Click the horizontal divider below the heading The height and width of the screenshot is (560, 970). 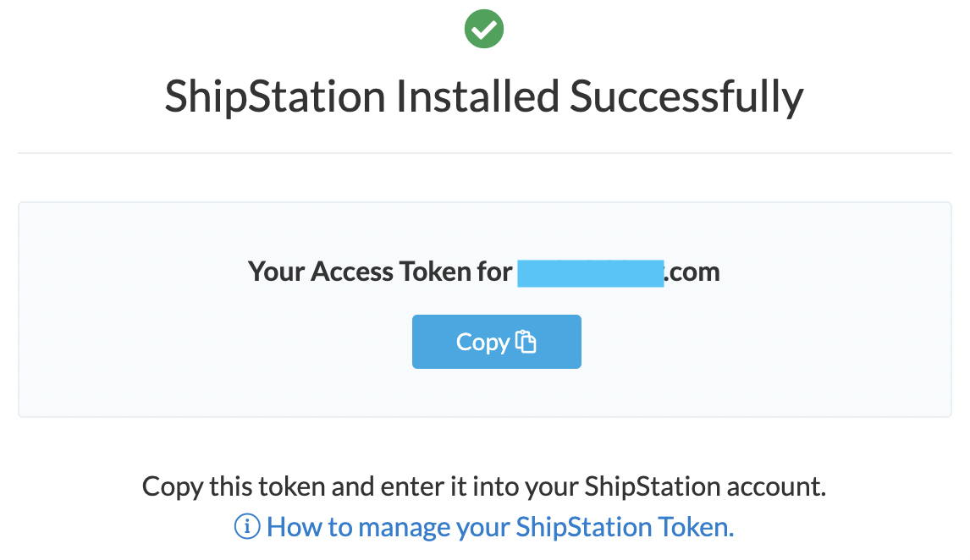[484, 153]
